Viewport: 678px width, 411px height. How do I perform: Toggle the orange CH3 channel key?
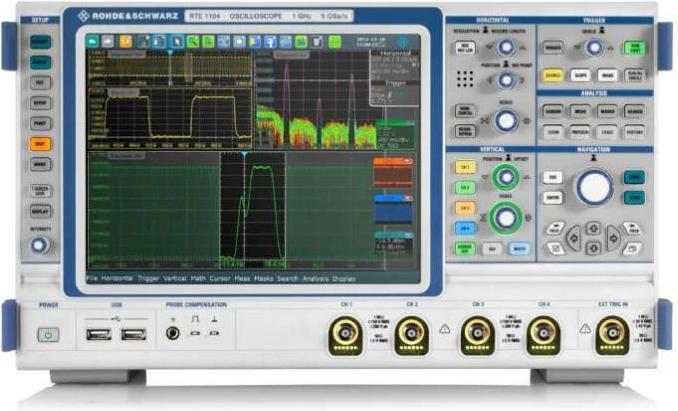click(465, 208)
